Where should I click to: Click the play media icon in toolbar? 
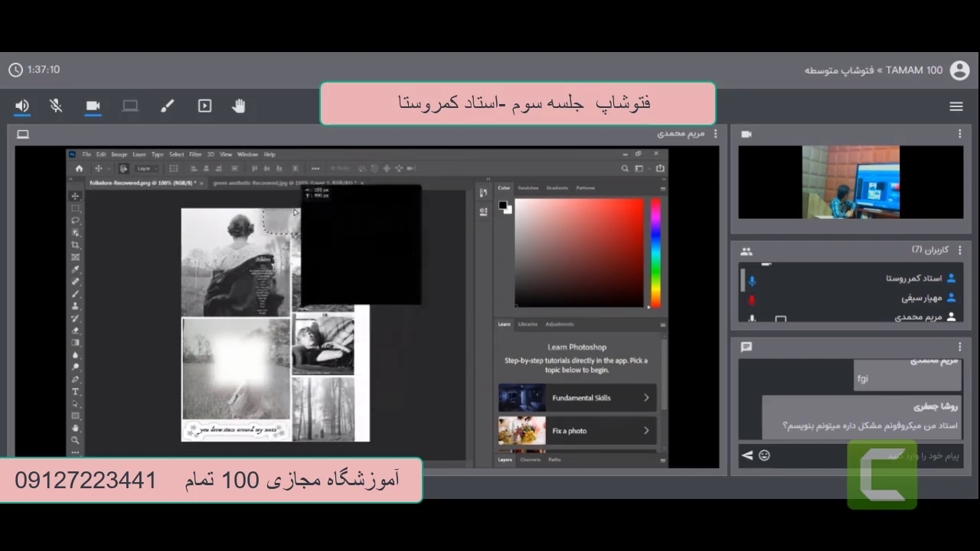[x=204, y=106]
